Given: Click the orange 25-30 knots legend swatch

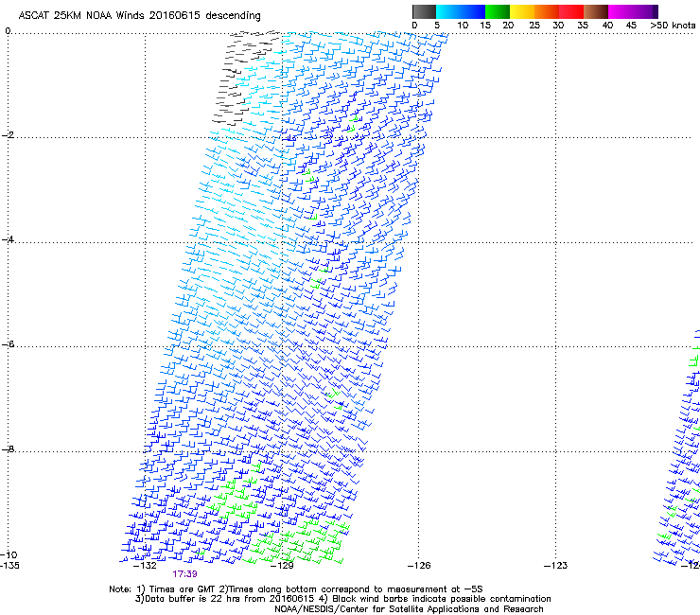Looking at the screenshot, I should [x=547, y=11].
